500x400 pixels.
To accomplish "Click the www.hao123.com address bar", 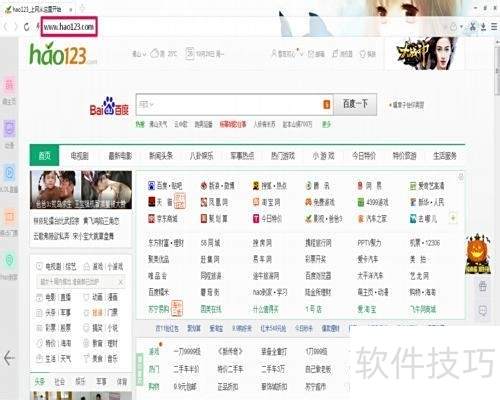I will [69, 27].
